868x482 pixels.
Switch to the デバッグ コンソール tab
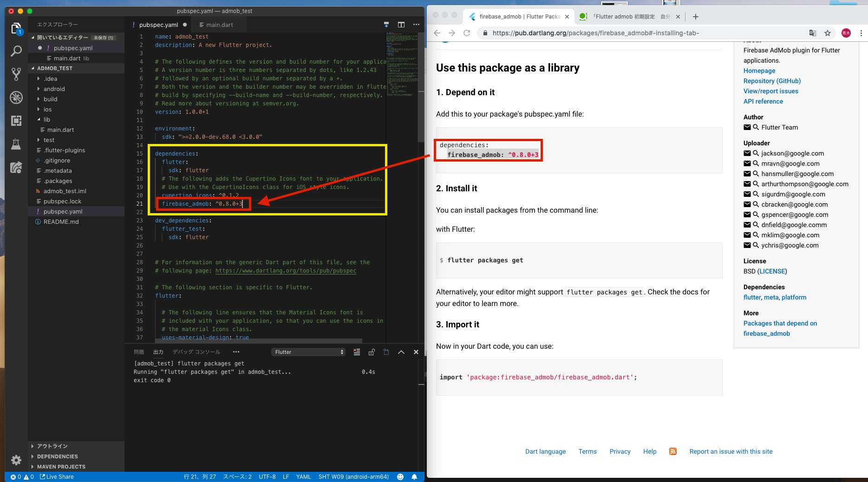coord(196,352)
